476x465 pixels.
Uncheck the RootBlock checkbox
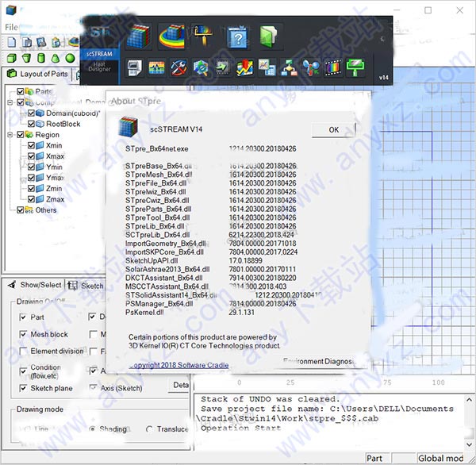pyautogui.click(x=31, y=124)
